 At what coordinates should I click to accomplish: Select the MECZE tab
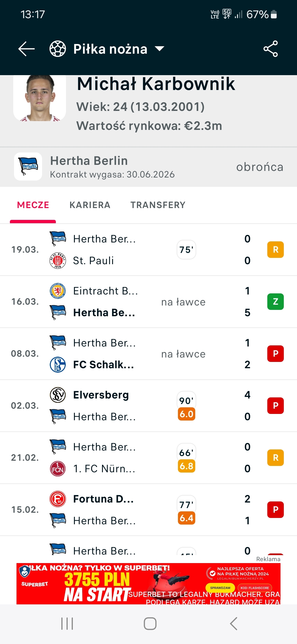click(33, 205)
